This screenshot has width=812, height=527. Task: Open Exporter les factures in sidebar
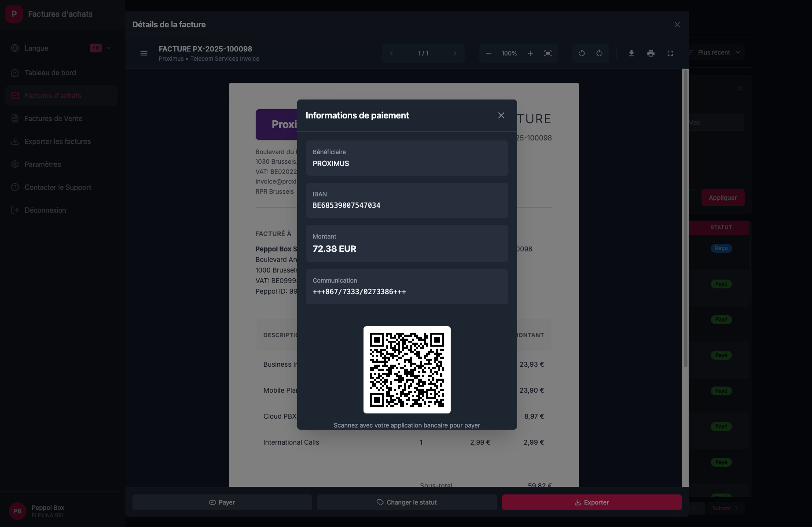click(62, 141)
